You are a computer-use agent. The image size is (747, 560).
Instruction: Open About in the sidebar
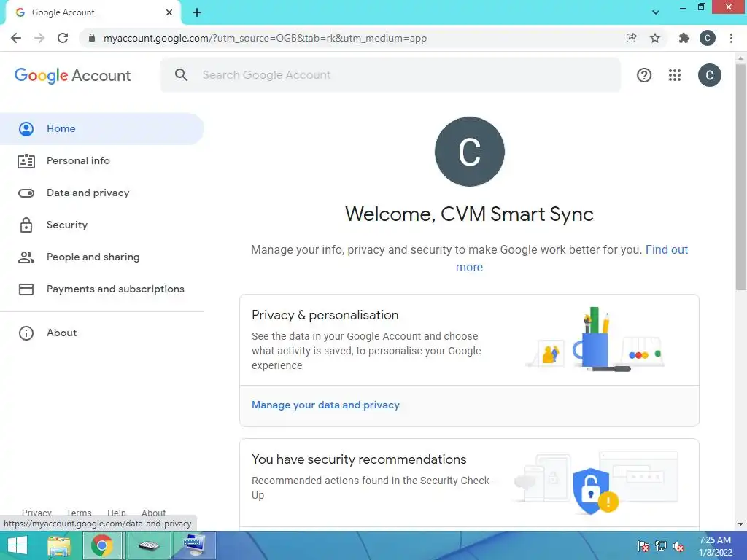click(102, 332)
